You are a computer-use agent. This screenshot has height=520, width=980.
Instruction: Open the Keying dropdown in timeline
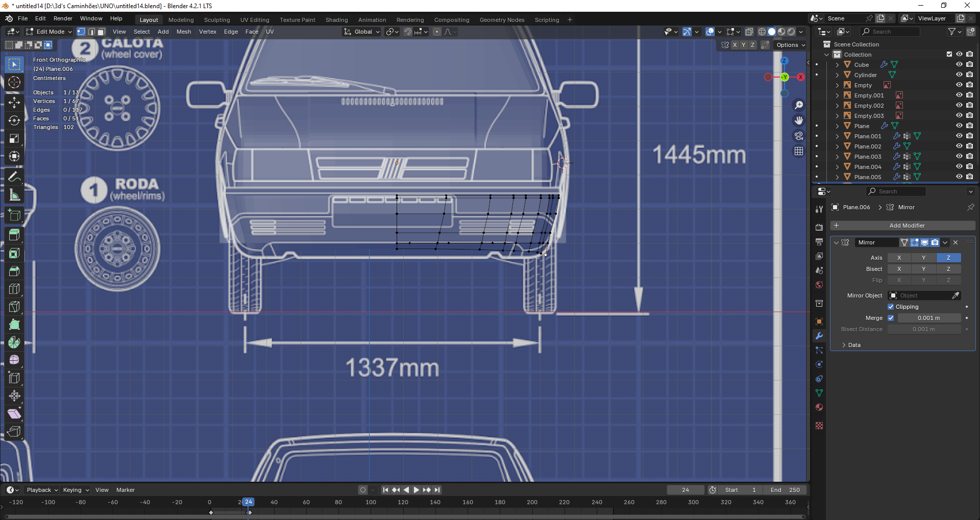click(x=76, y=490)
